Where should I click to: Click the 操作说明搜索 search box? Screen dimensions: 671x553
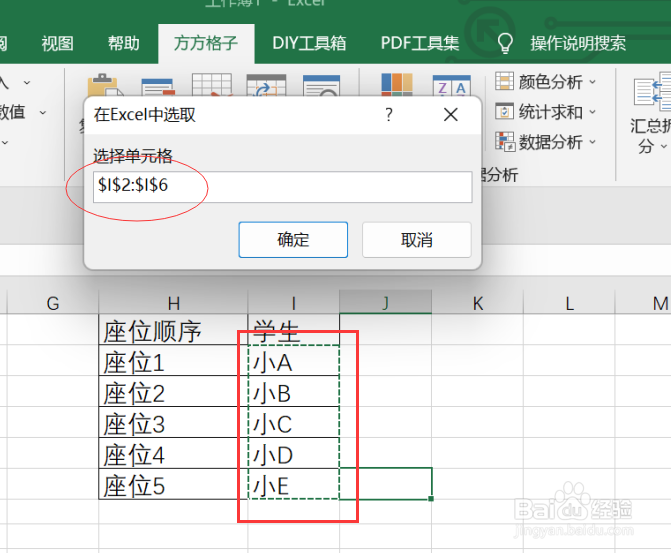pyautogui.click(x=578, y=43)
